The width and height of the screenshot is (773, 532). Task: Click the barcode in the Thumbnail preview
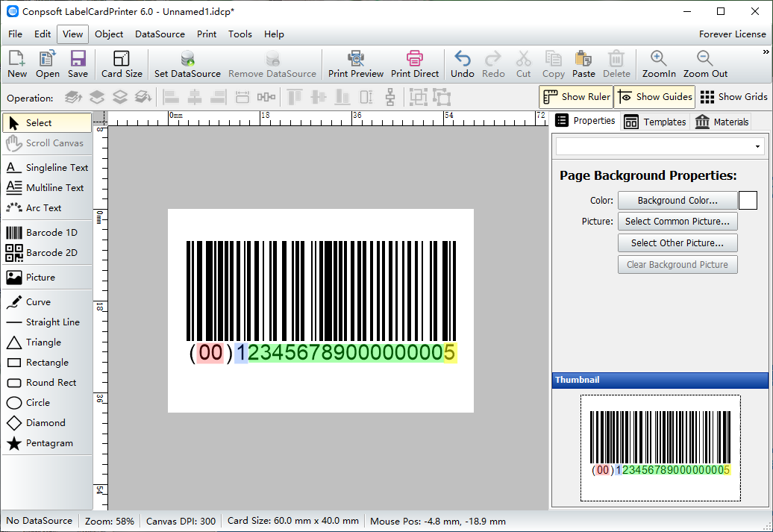click(660, 443)
